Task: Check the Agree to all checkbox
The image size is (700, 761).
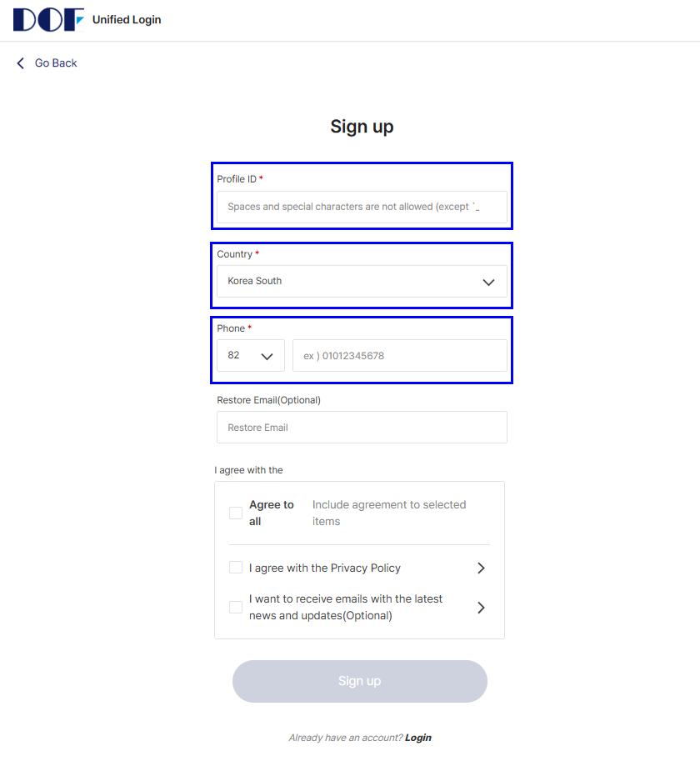Action: pyautogui.click(x=236, y=513)
